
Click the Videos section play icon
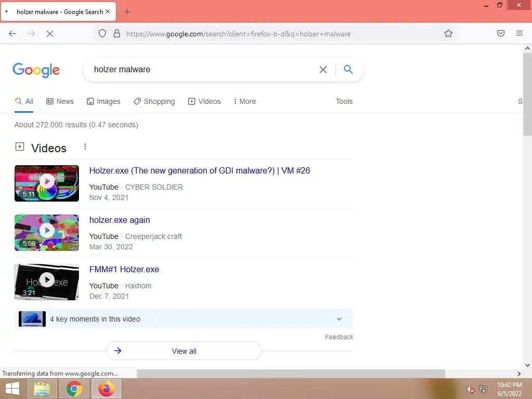point(20,147)
